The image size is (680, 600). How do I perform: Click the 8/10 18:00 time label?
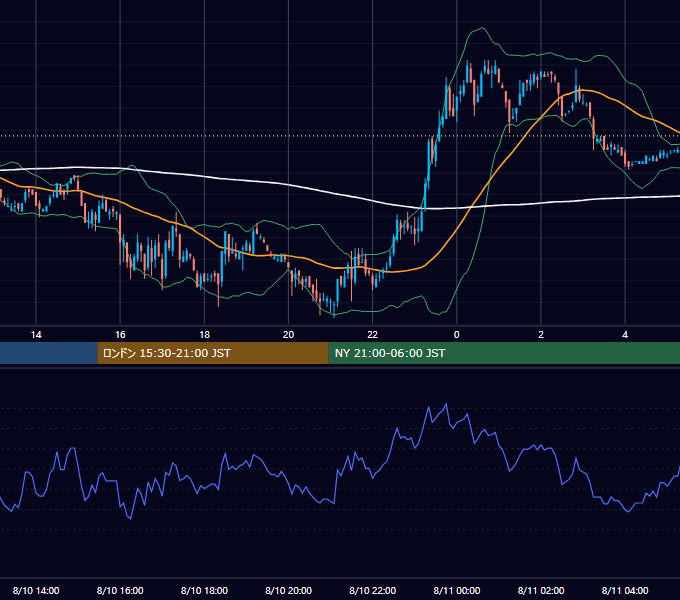coord(204,590)
